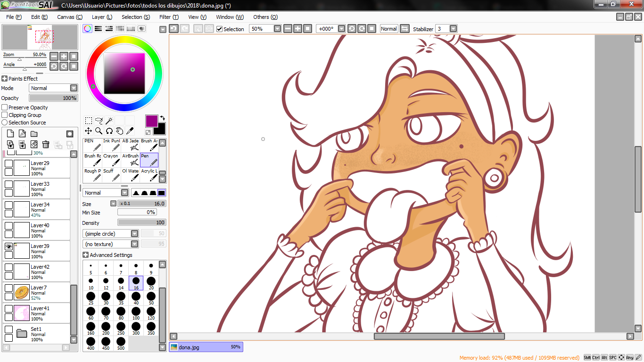The width and height of the screenshot is (644, 362).
Task: Select the Scuff brush tool
Action: click(111, 175)
